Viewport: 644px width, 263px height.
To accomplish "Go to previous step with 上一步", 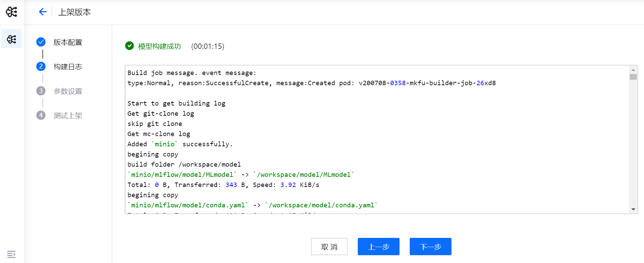I will point(379,247).
